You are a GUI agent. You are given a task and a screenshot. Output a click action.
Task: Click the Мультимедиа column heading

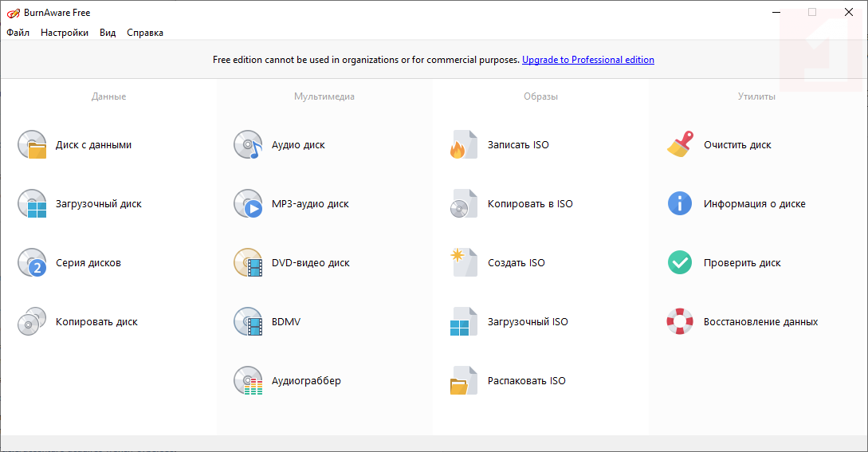click(x=324, y=96)
